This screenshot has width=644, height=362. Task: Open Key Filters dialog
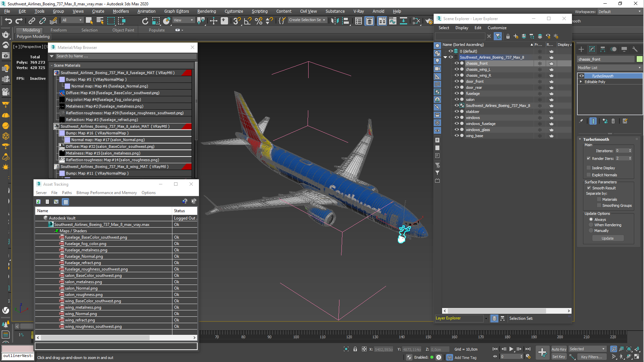pyautogui.click(x=592, y=357)
